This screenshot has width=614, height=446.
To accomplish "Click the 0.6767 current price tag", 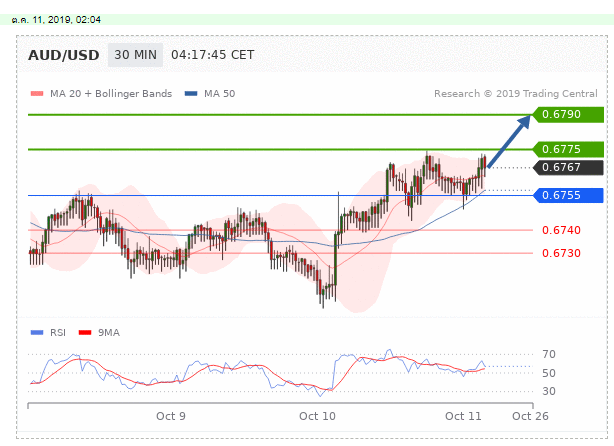I will (568, 167).
